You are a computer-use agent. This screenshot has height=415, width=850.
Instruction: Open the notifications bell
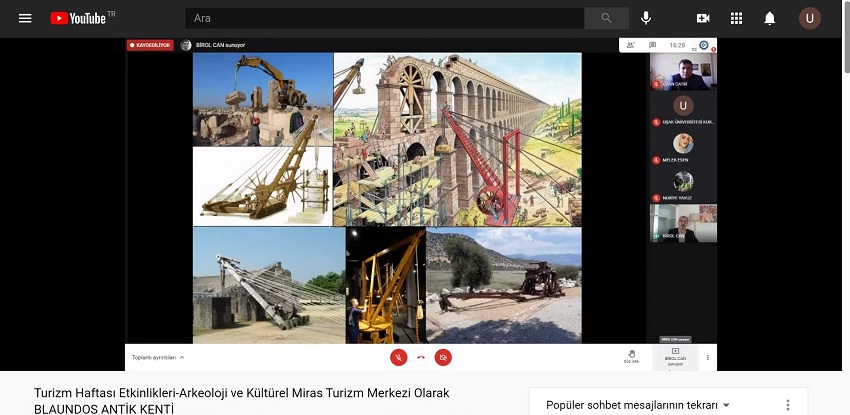click(769, 18)
